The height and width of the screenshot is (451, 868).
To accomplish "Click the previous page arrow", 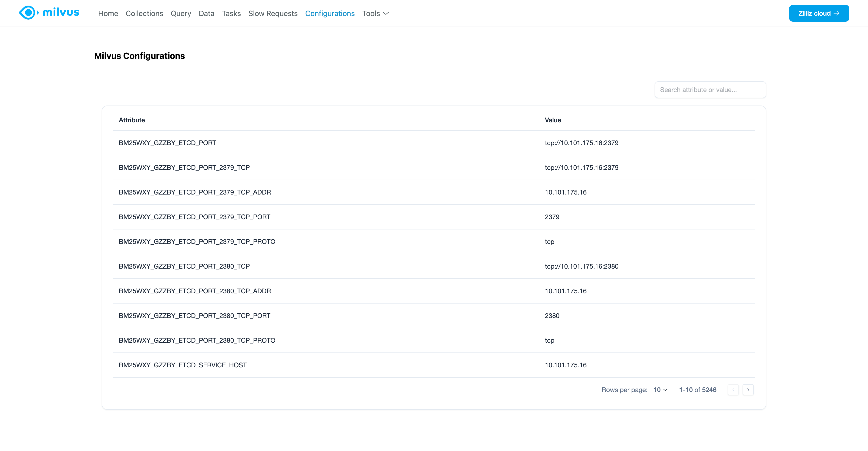I will pos(733,389).
